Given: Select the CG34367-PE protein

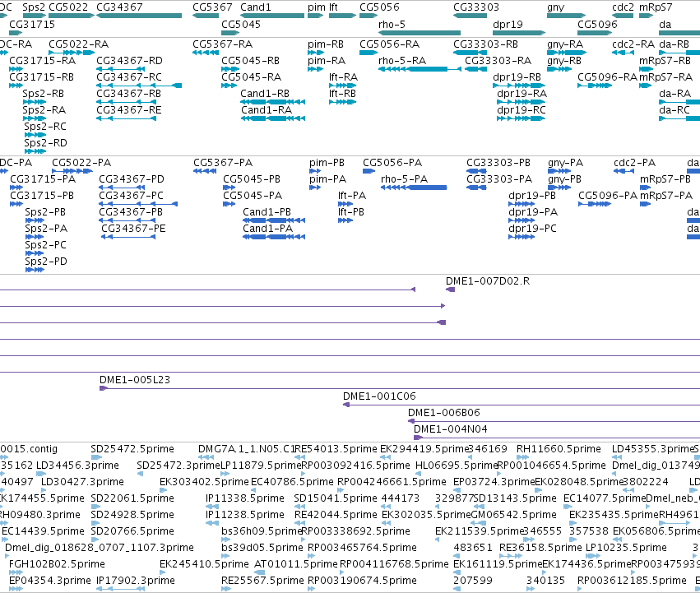Looking at the screenshot, I should pyautogui.click(x=128, y=237).
